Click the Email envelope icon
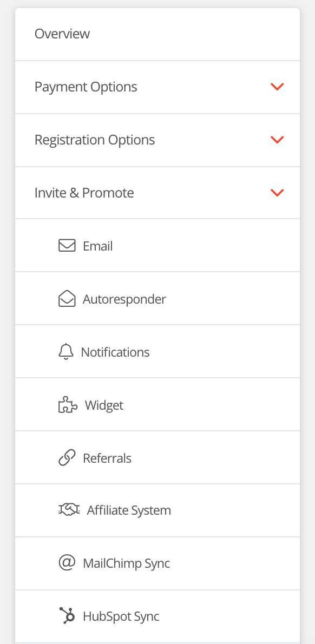 (x=67, y=246)
